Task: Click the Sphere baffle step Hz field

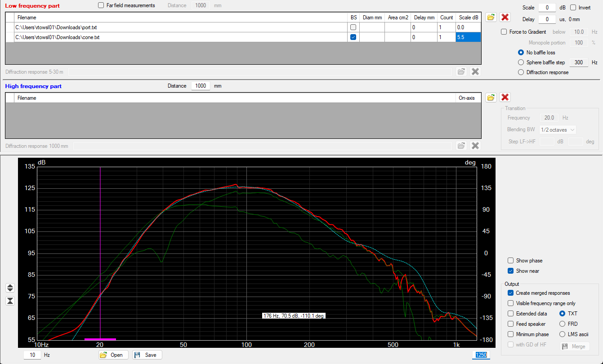Action: click(579, 62)
